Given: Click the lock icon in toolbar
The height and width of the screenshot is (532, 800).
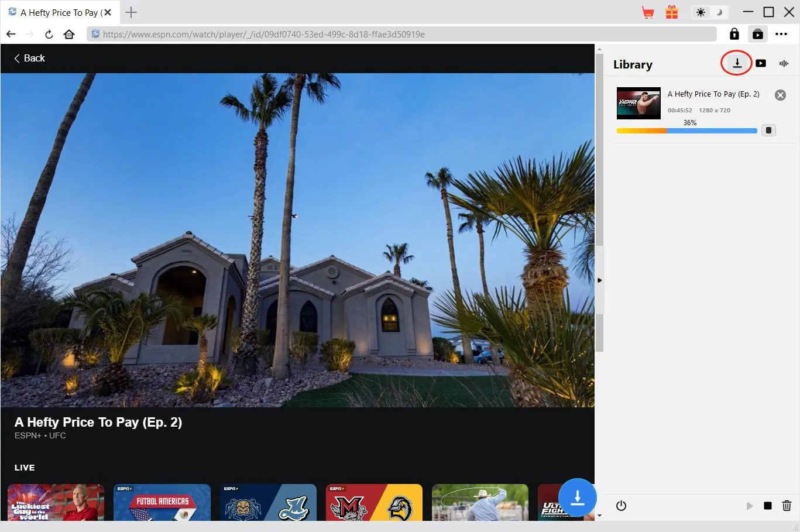Looking at the screenshot, I should [x=734, y=35].
